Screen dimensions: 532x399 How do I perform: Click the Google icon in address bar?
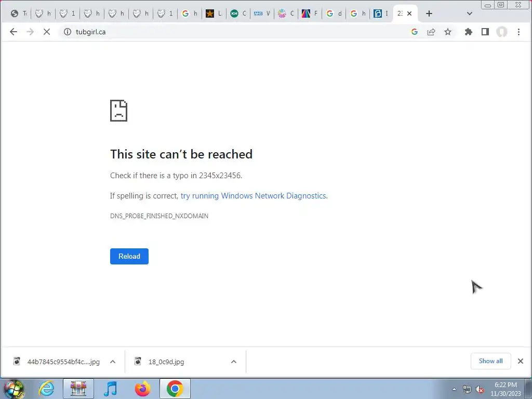point(414,32)
